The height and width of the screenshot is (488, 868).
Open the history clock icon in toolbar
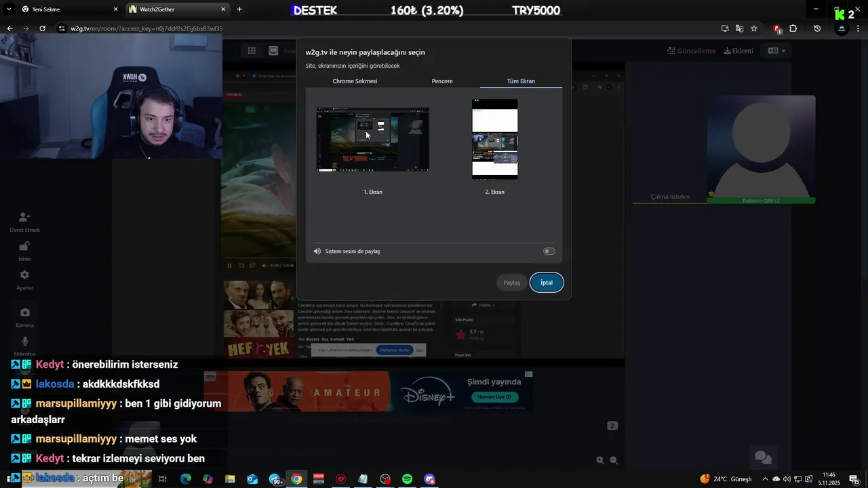pos(817,28)
